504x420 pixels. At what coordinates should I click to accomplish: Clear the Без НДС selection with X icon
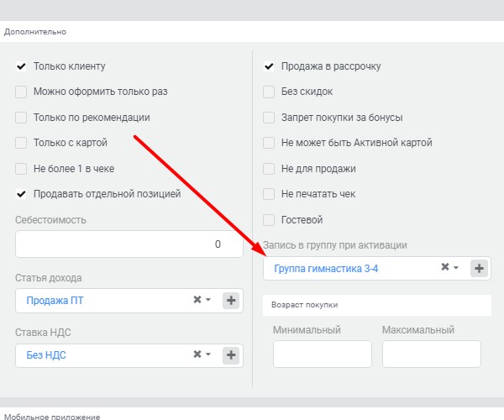click(197, 354)
